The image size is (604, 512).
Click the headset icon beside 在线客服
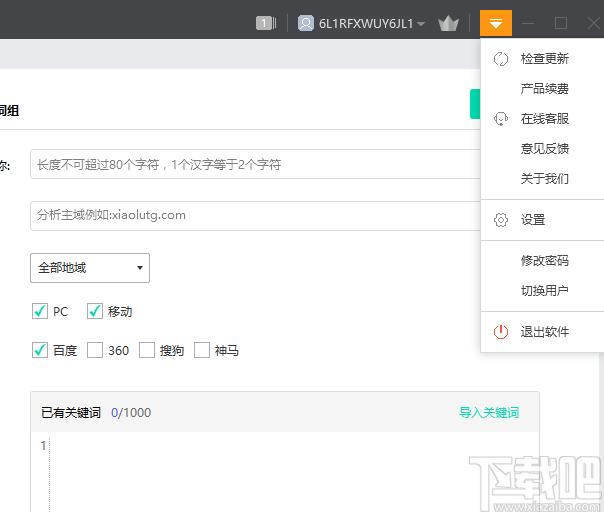click(x=501, y=119)
